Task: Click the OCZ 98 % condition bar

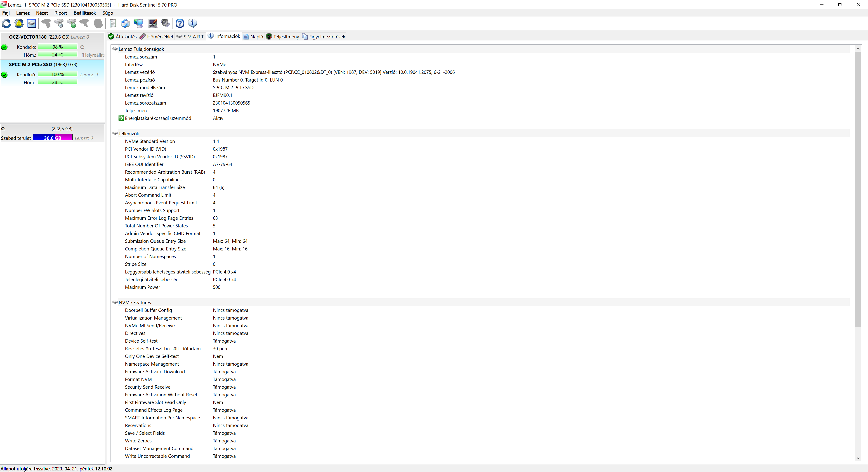Action: tap(58, 47)
